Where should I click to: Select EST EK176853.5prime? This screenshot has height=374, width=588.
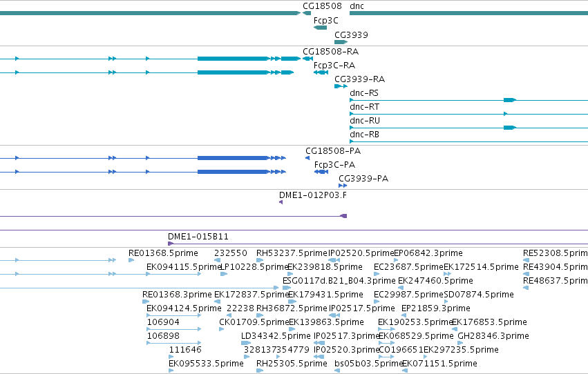coord(489,323)
